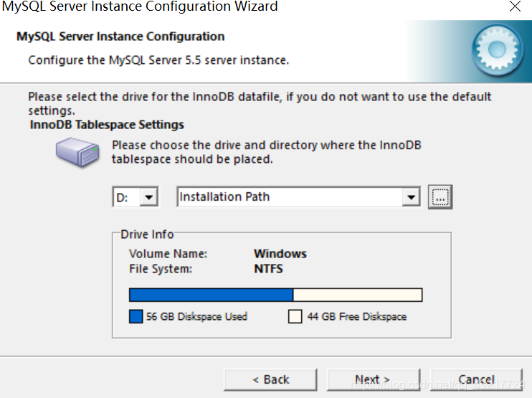The width and height of the screenshot is (532, 398).
Task: Click the 'InnoDB Tablespace Settings' heading
Action: (107, 125)
